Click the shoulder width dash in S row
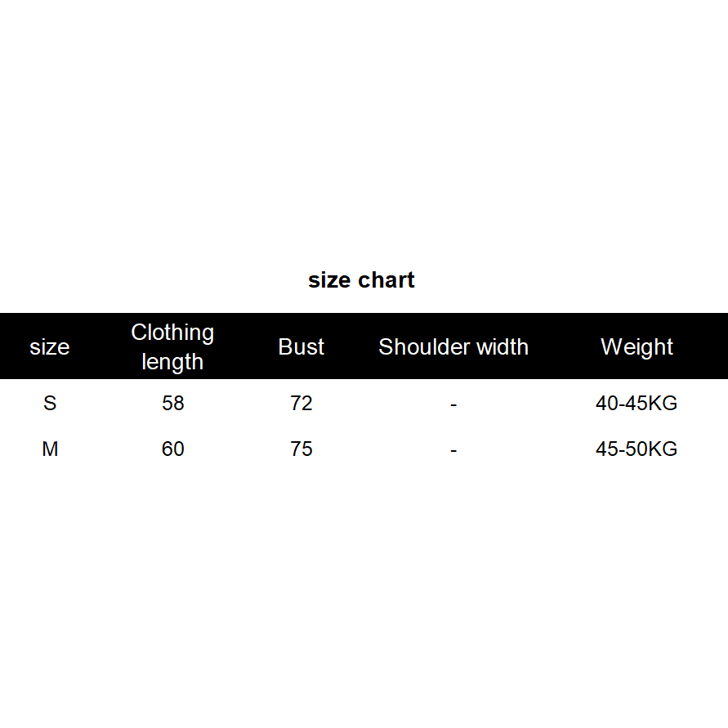Screen dimensions: 728x728 coord(453,404)
